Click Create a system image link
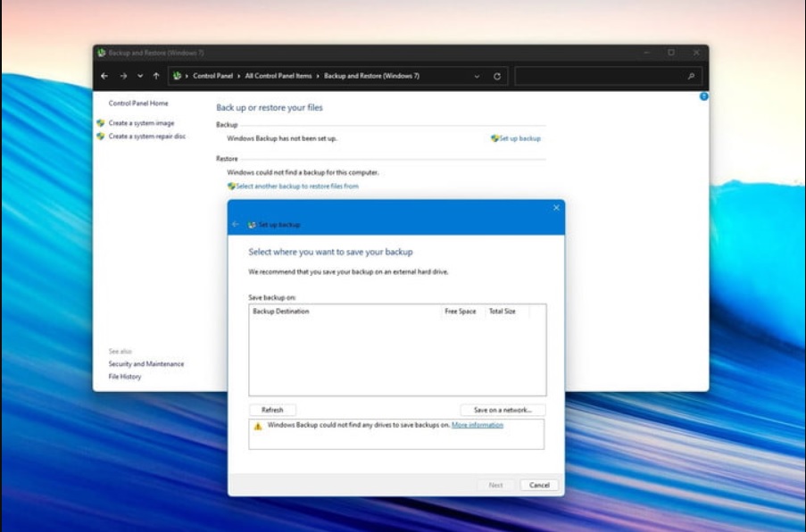Image resolution: width=806 pixels, height=532 pixels. click(141, 123)
